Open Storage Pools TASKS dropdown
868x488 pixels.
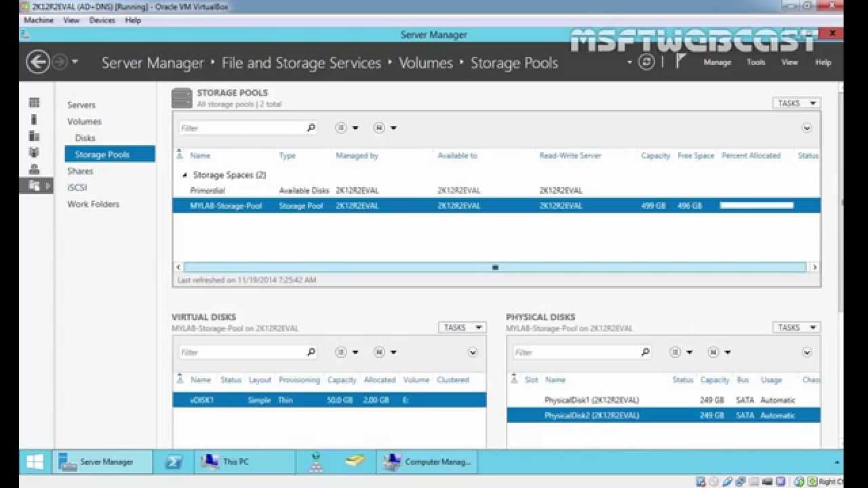click(796, 103)
